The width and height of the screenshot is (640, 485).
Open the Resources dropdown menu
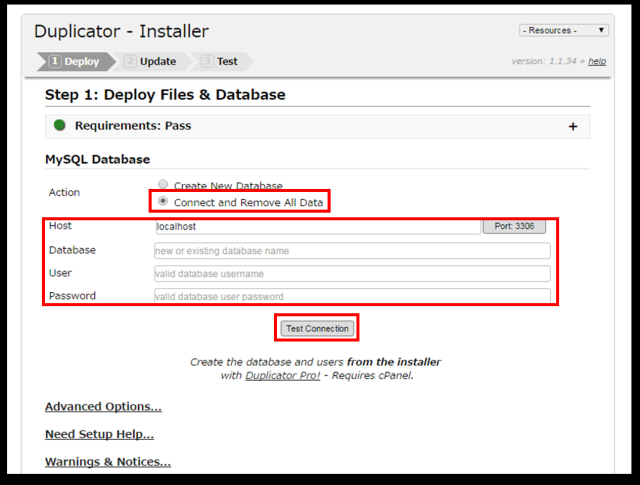click(564, 31)
